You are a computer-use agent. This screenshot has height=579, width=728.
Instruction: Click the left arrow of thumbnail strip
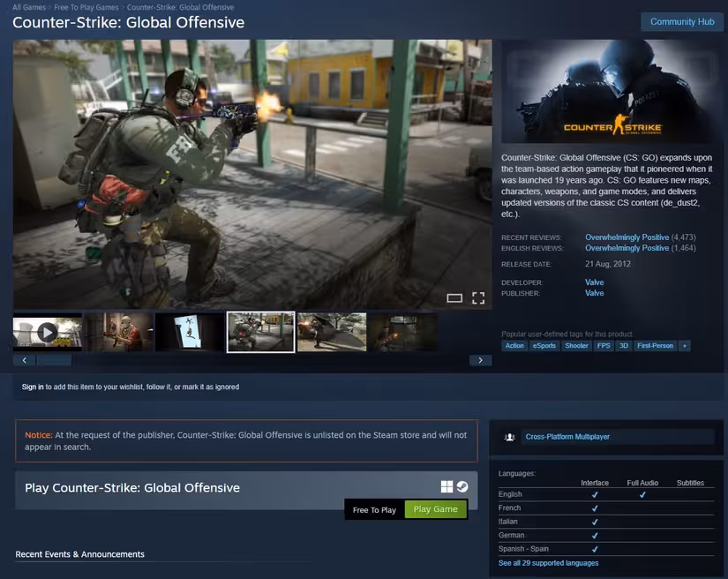click(24, 360)
